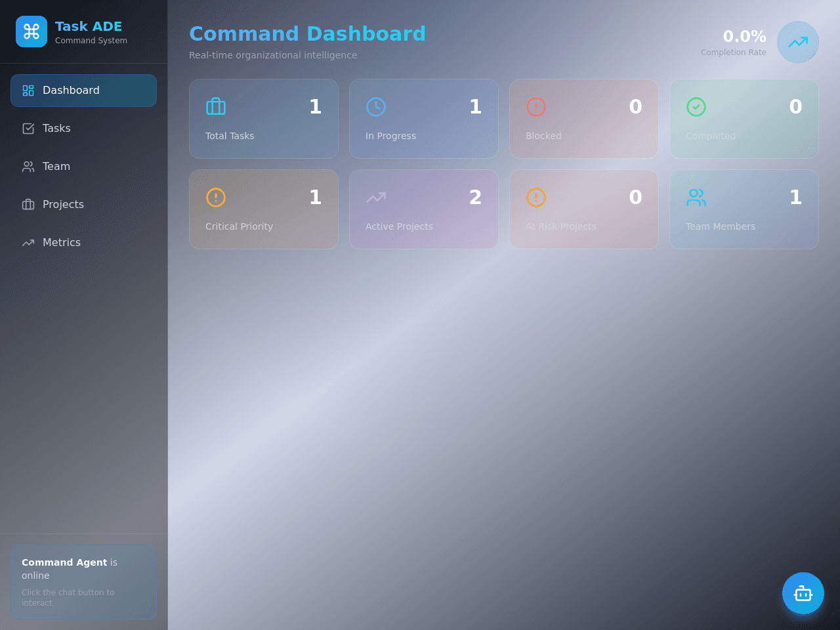Viewport: 840px width, 630px height.
Task: Click the Command Agent is online status box
Action: pyautogui.click(x=83, y=581)
